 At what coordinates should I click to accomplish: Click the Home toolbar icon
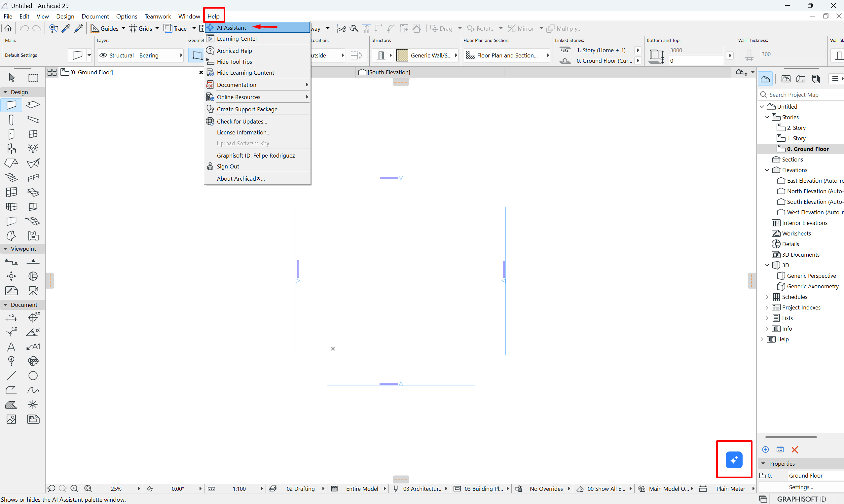click(8, 28)
